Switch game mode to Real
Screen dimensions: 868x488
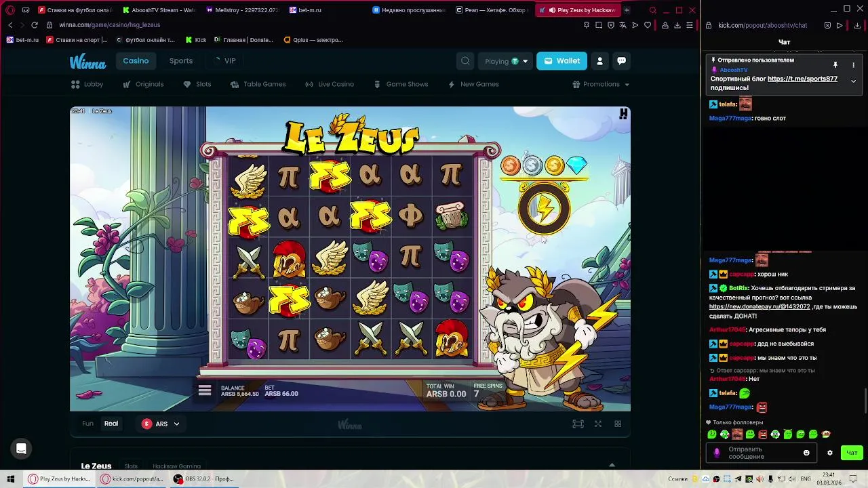[111, 424]
